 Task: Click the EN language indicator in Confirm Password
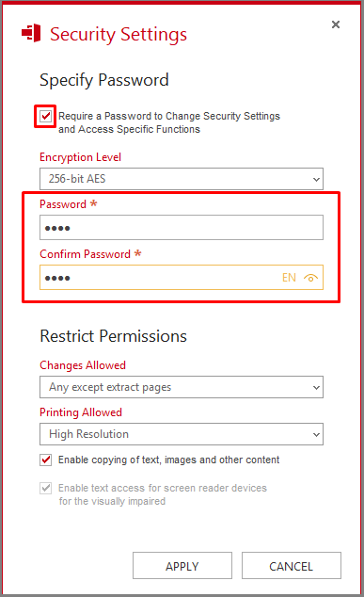[289, 278]
